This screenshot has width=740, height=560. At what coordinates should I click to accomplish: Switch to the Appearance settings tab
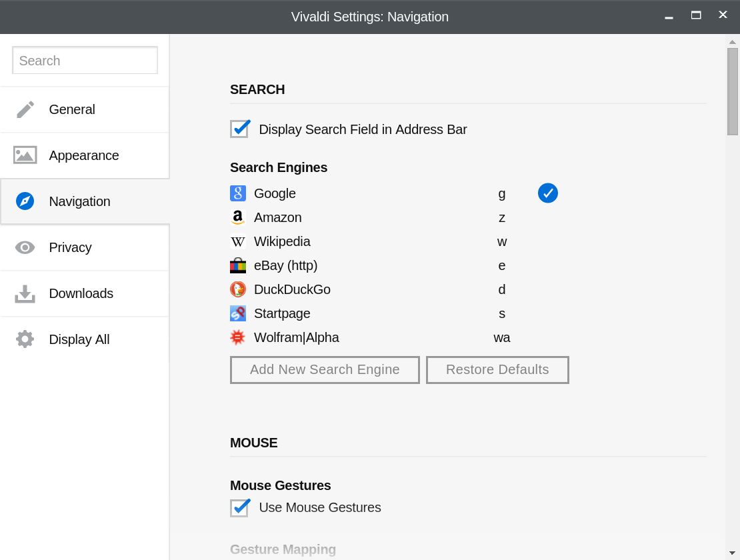(84, 155)
